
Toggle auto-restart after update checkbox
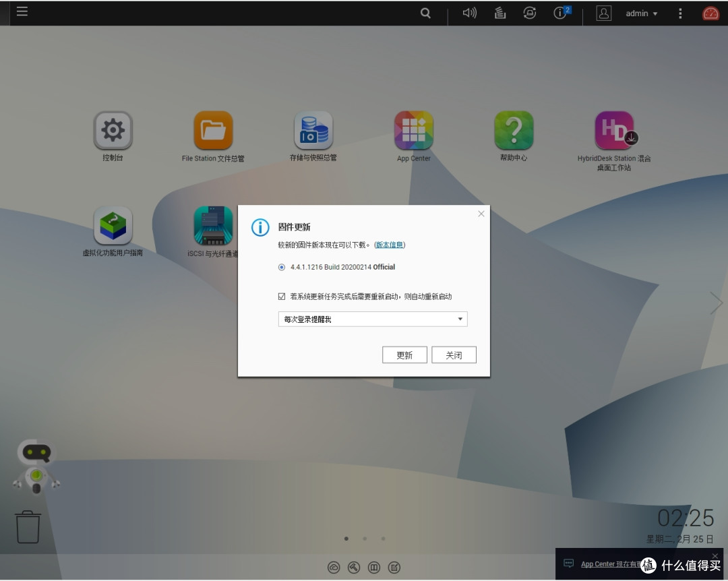click(x=281, y=297)
